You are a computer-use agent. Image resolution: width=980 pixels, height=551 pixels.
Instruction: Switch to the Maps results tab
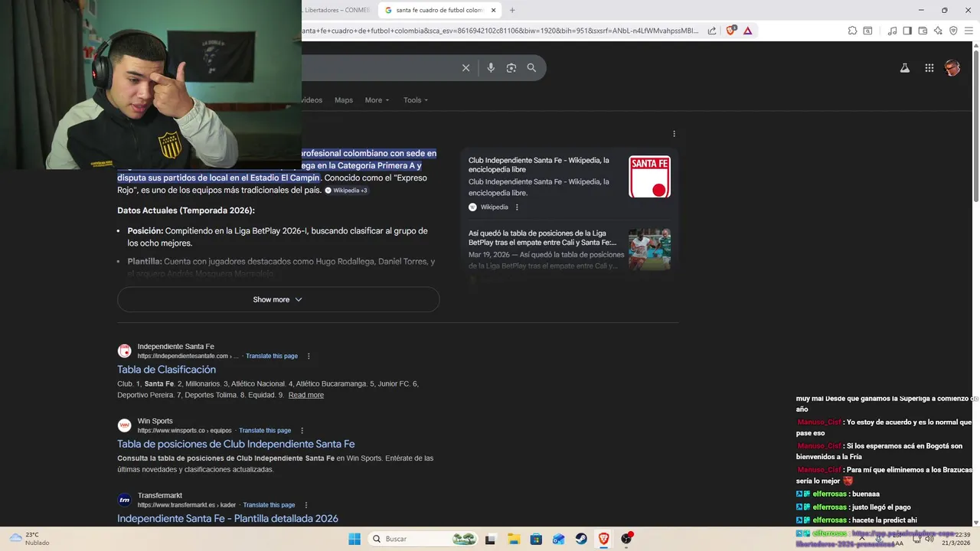(344, 100)
